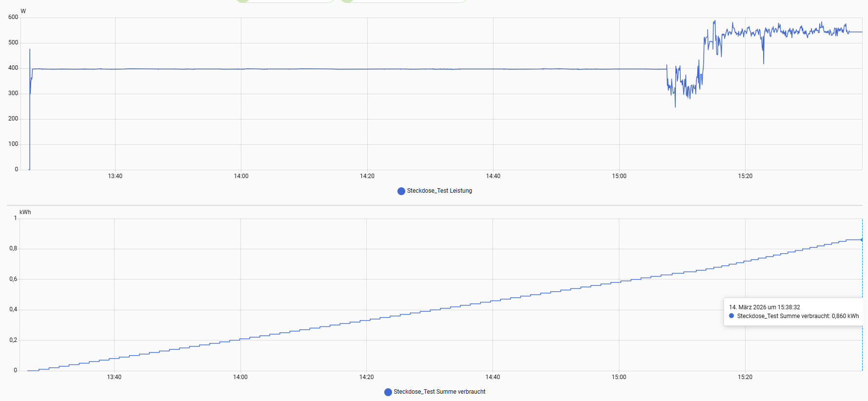Click blue dot beside Steckdose_Test Leistung legend

tap(401, 191)
